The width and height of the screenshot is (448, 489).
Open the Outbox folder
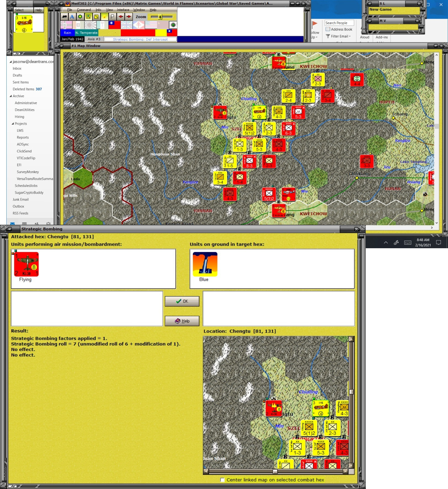pyautogui.click(x=18, y=206)
